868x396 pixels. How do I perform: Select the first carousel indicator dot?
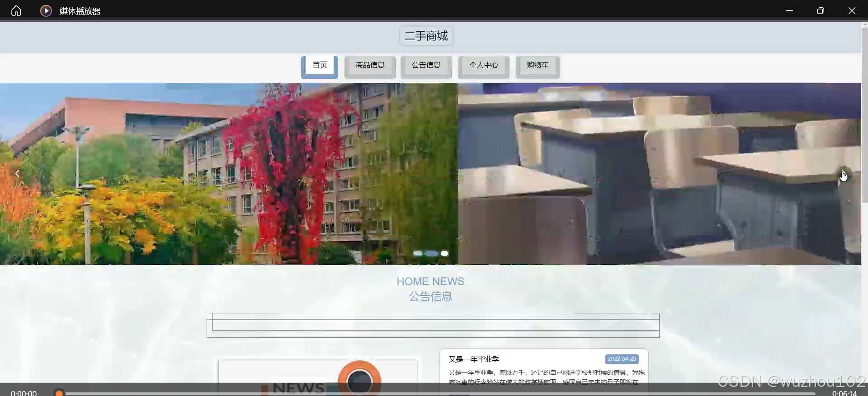pyautogui.click(x=418, y=253)
